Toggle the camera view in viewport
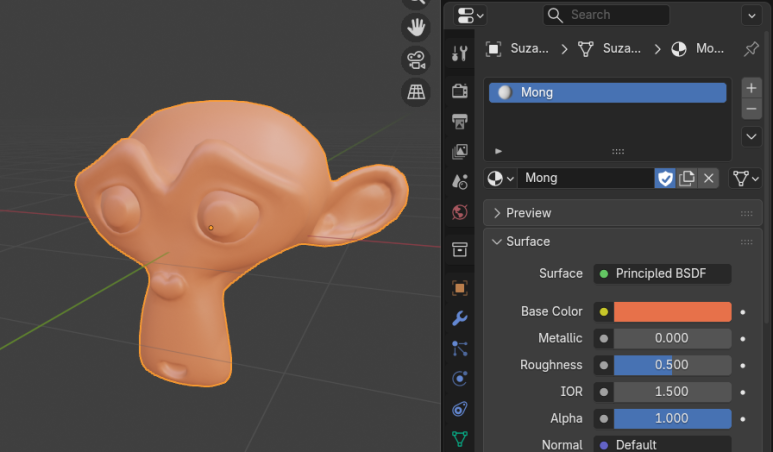Screen dimensions: 773x452 point(416,60)
